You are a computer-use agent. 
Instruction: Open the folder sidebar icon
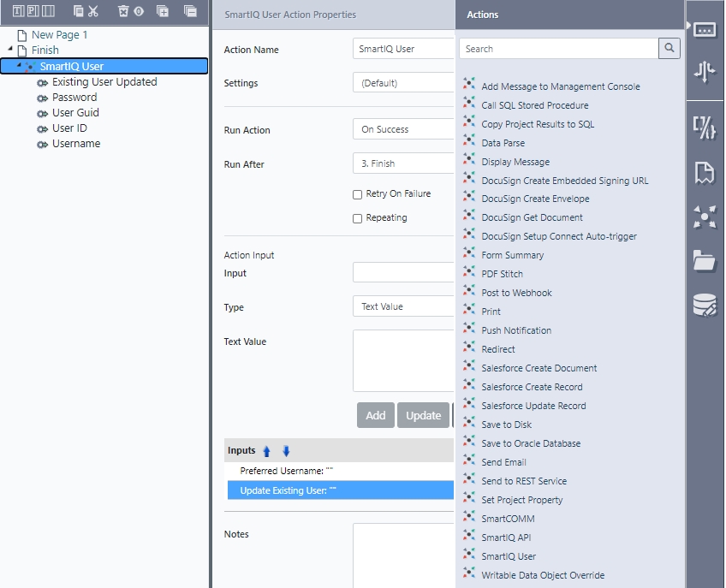click(x=705, y=260)
